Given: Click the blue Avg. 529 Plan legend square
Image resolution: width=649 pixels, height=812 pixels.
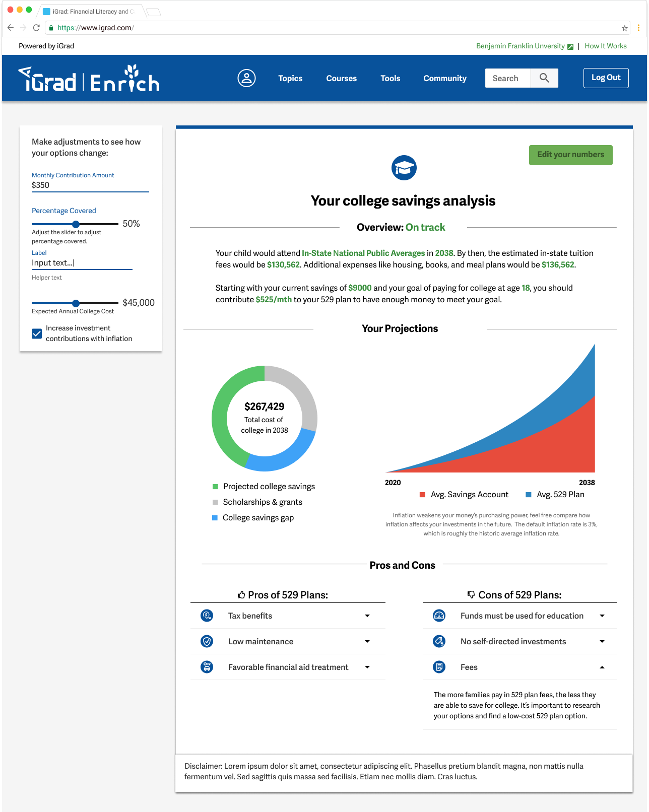Looking at the screenshot, I should pos(529,495).
